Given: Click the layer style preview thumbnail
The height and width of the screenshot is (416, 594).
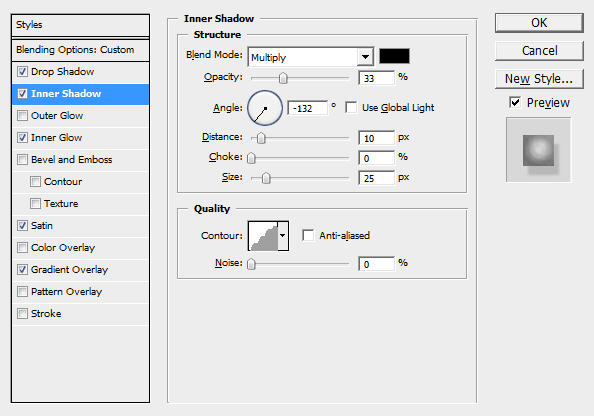Looking at the screenshot, I should [x=538, y=150].
